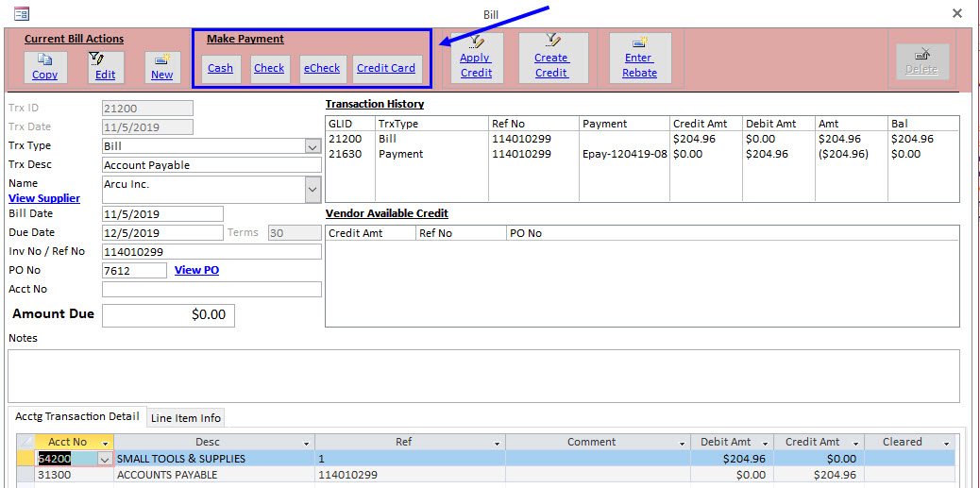Click the row selector of 31300 row
Screen dimensions: 980x488
[25, 475]
